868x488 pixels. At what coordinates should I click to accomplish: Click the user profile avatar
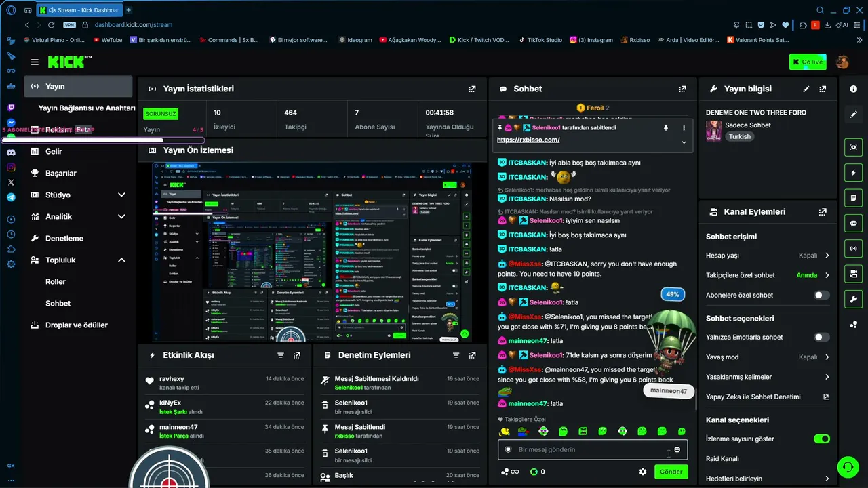pyautogui.click(x=842, y=62)
